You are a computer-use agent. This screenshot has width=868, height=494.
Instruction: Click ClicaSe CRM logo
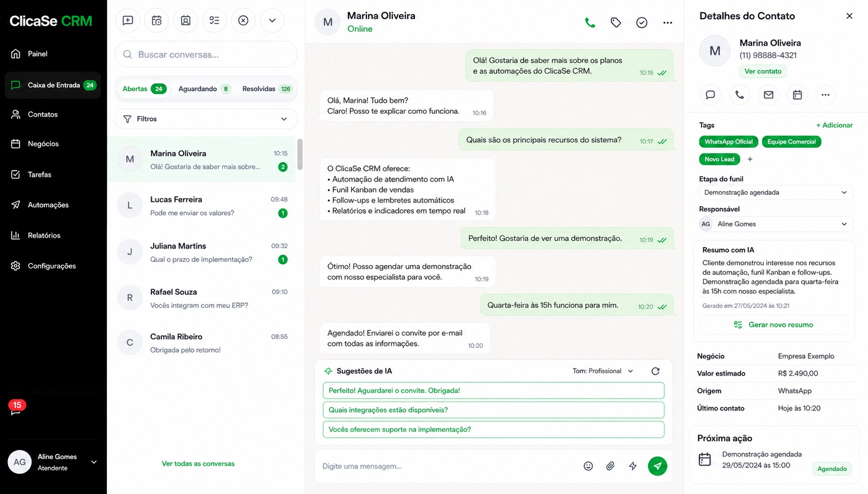coord(51,21)
